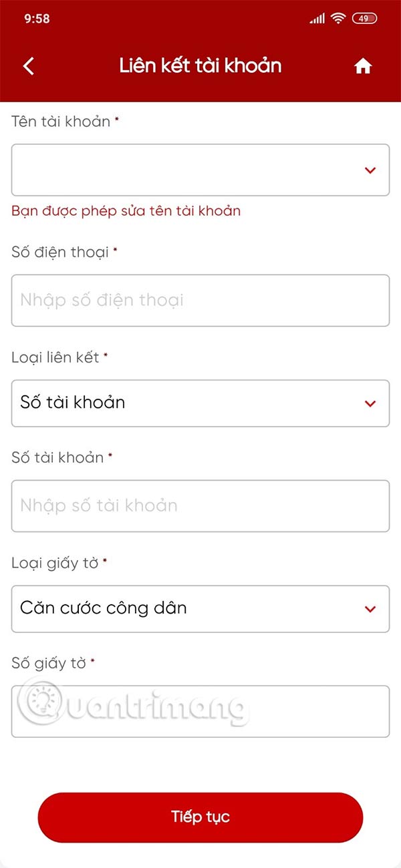Tap the Wi-Fi icon in the status bar
401x868 pixels.
pos(340,18)
